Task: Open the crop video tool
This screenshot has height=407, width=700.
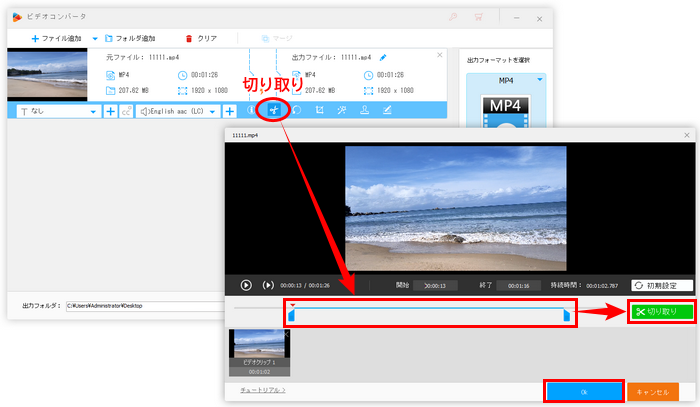Action: click(x=320, y=110)
